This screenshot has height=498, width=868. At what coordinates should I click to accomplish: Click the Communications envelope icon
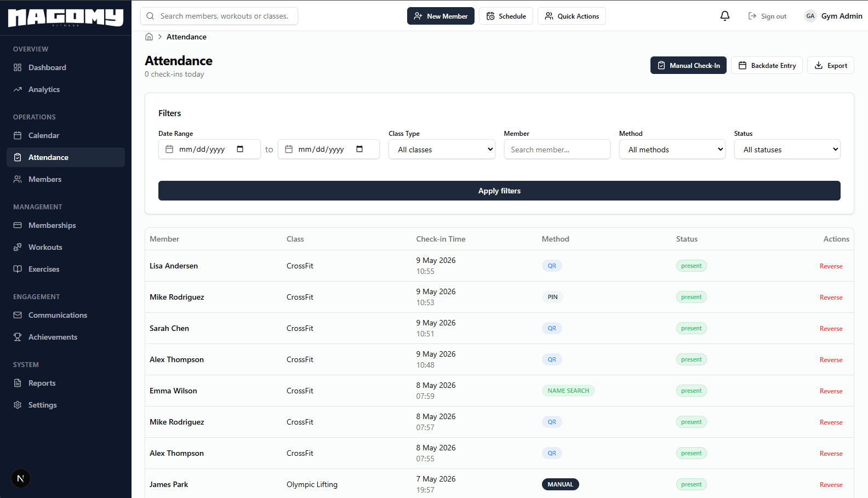[18, 315]
